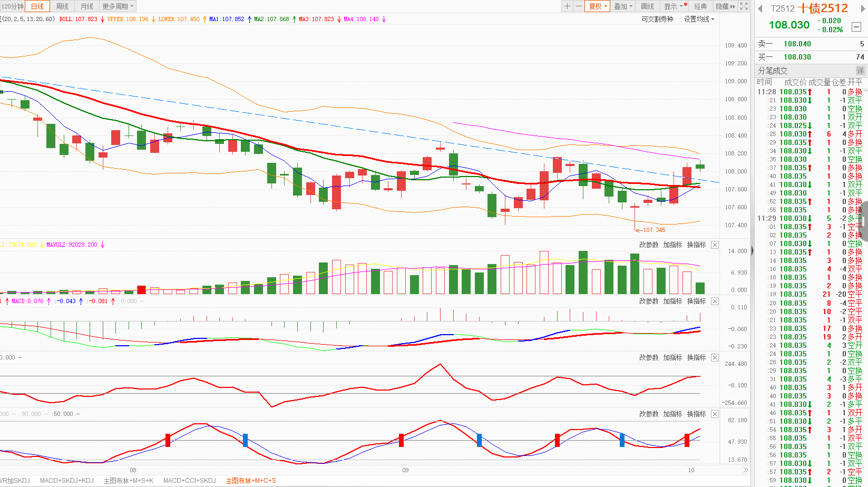The image size is (868, 487).
Task: Click the MACD:0.076 value label
Action: pyautogui.click(x=27, y=301)
